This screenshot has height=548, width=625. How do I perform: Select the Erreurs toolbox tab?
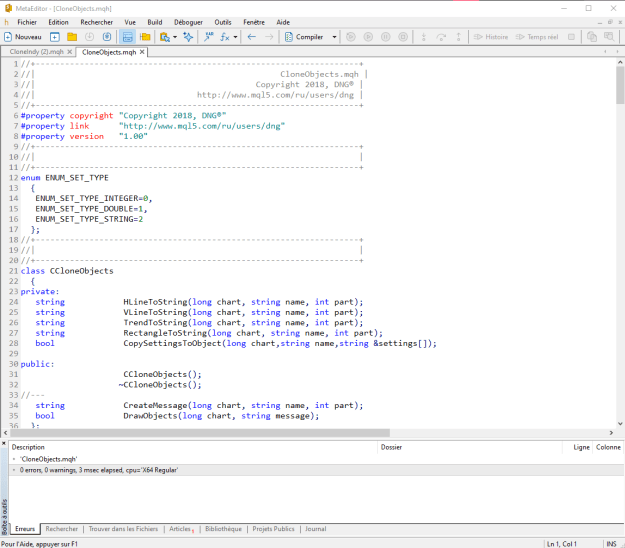25,529
